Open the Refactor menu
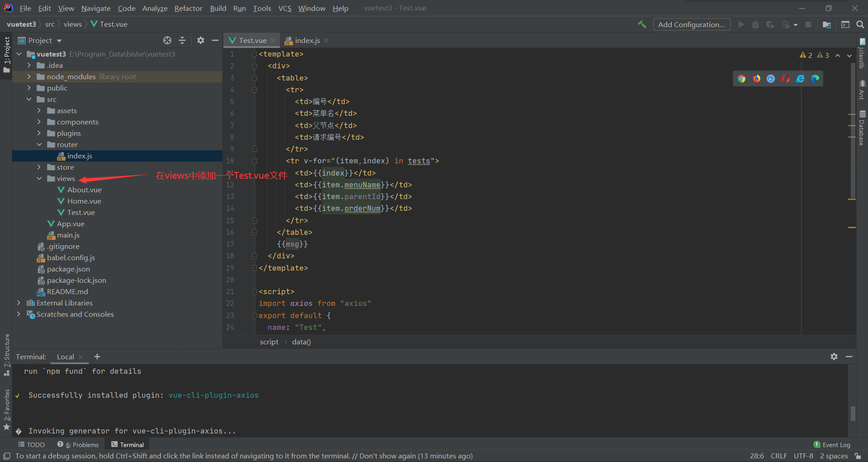The height and width of the screenshot is (462, 868). coord(189,8)
